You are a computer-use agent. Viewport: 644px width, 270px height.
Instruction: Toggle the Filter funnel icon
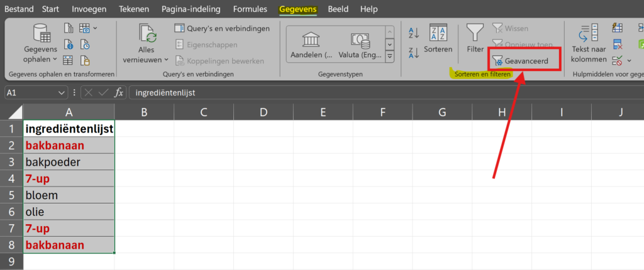pyautogui.click(x=475, y=39)
